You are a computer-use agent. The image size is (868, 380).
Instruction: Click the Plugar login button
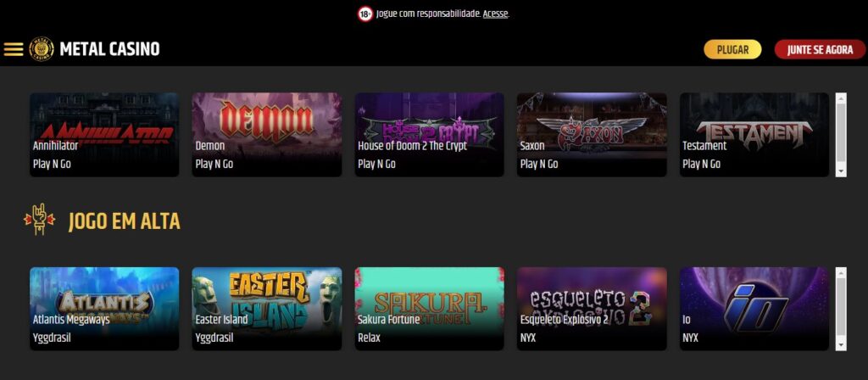pos(732,49)
